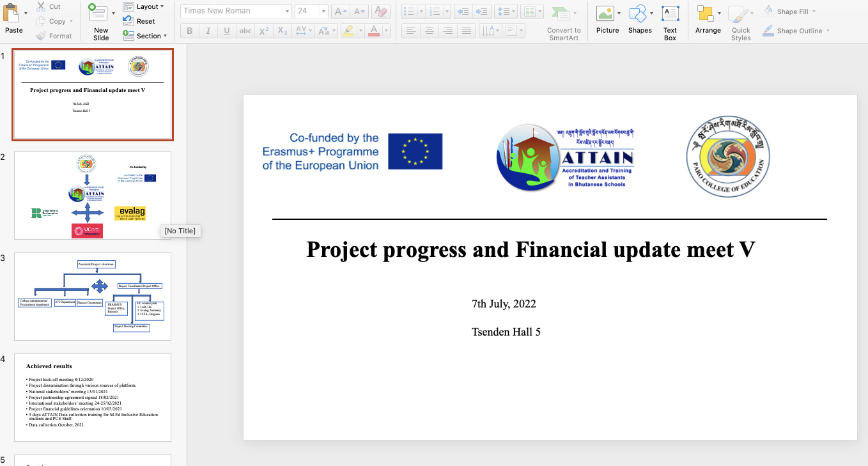Toggle Subscript formatting
This screenshot has height=466, width=868.
[283, 30]
